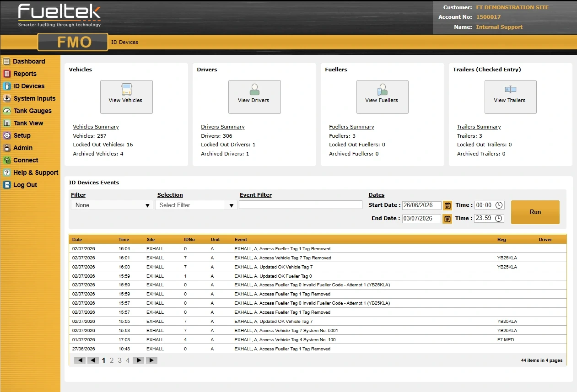The image size is (577, 392).
Task: Click the System Inputs sidebar icon
Action: [x=6, y=98]
